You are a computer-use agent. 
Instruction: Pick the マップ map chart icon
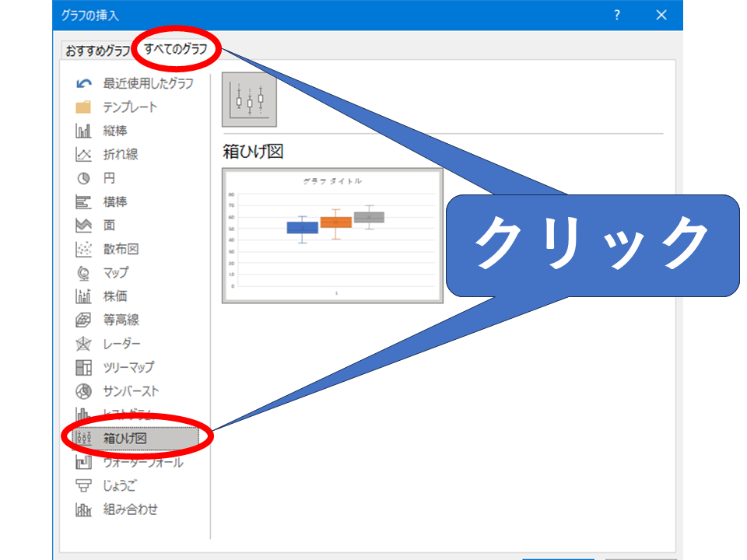tap(83, 273)
